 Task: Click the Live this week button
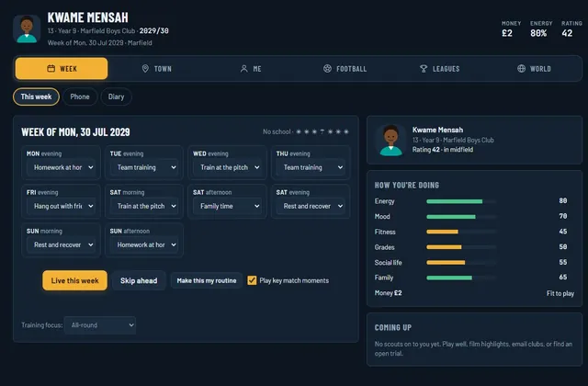[x=74, y=280]
